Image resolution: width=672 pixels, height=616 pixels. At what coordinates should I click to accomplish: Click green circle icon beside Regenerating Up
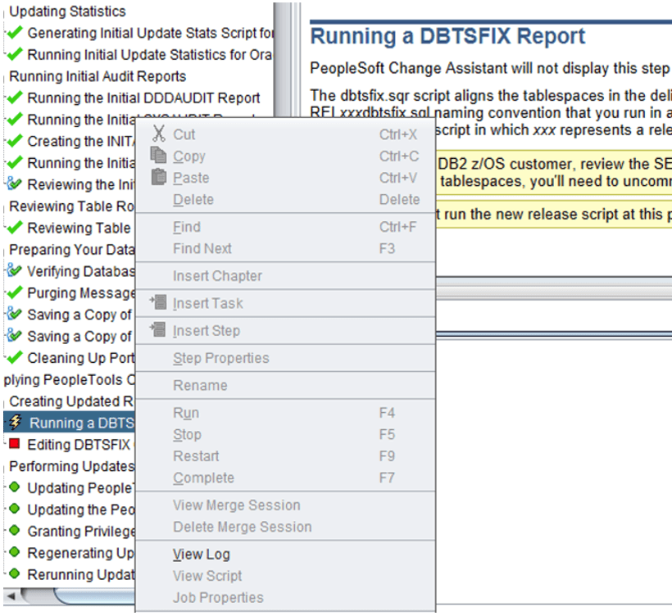click(x=14, y=552)
